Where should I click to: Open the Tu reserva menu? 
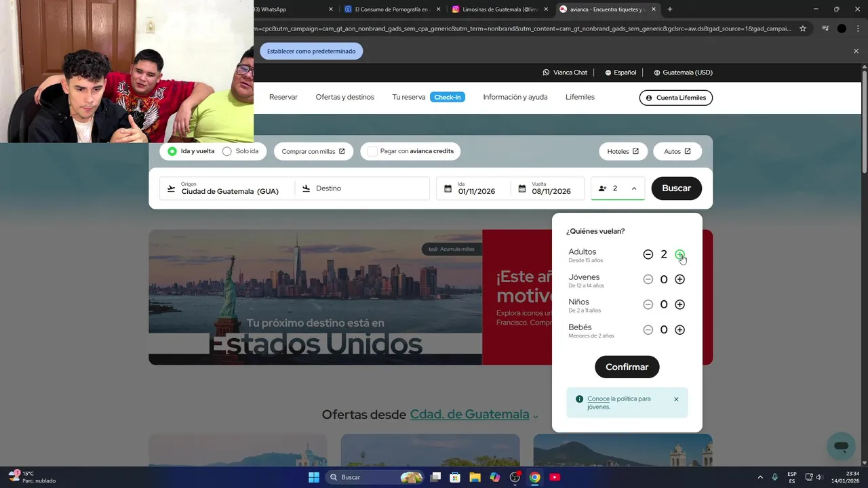pyautogui.click(x=409, y=97)
